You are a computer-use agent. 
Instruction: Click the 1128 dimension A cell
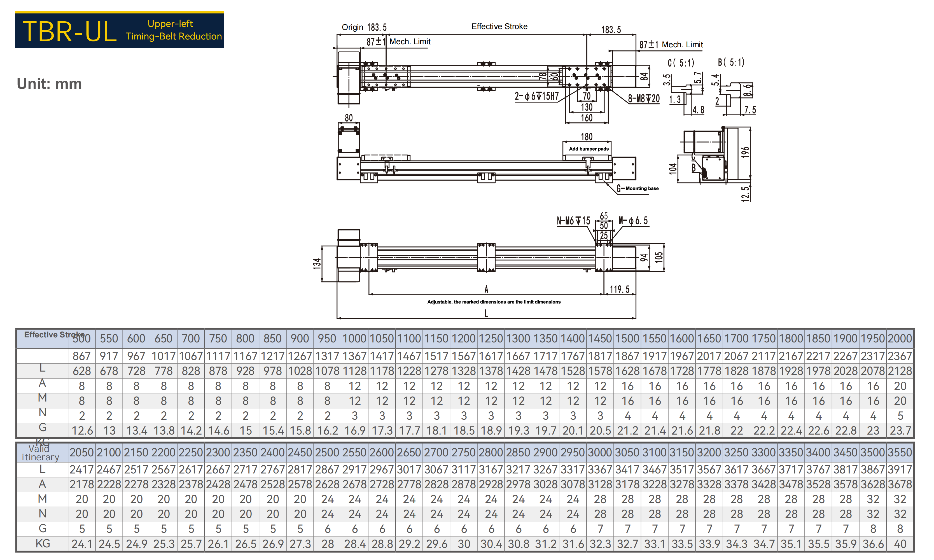[x=354, y=371]
